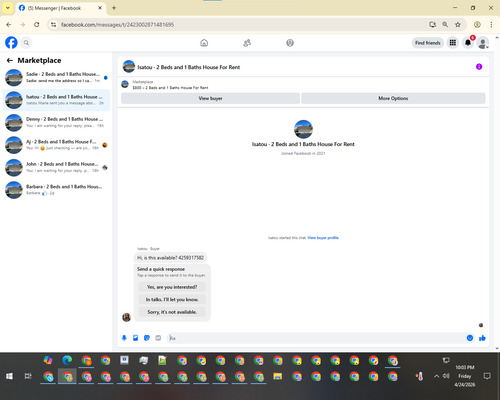
Task: Open the Facebook menu grid icon
Action: [x=453, y=43]
